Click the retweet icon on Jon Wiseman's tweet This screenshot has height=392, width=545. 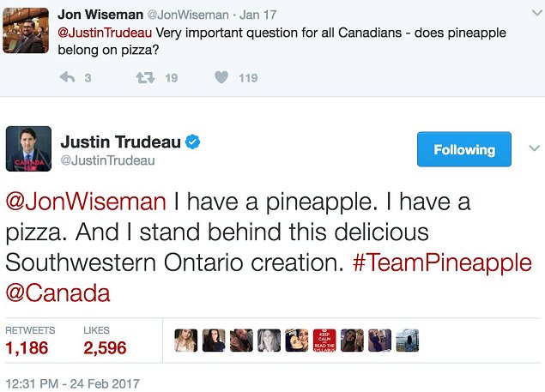pos(144,78)
